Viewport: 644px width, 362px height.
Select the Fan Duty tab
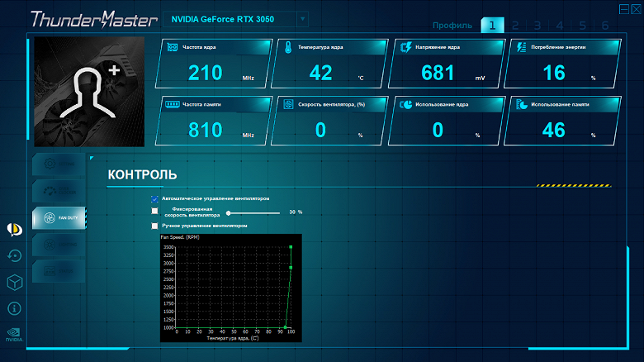coord(59,217)
